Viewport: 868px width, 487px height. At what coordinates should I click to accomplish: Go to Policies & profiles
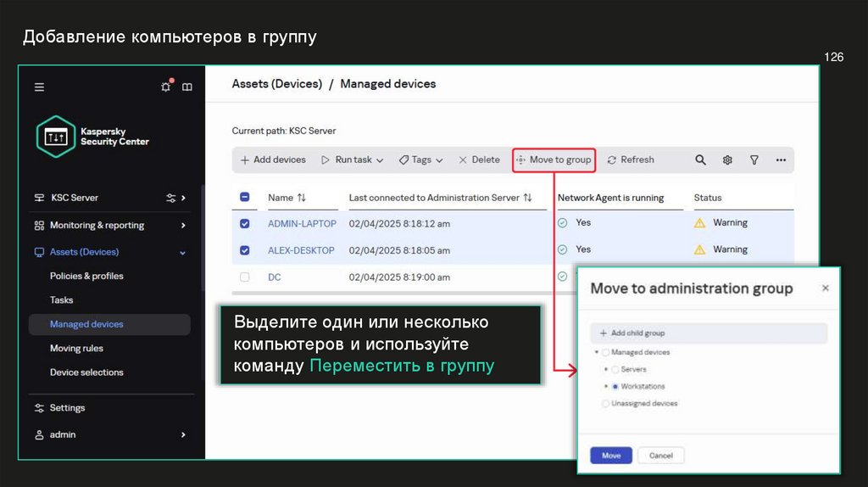pyautogui.click(x=86, y=276)
